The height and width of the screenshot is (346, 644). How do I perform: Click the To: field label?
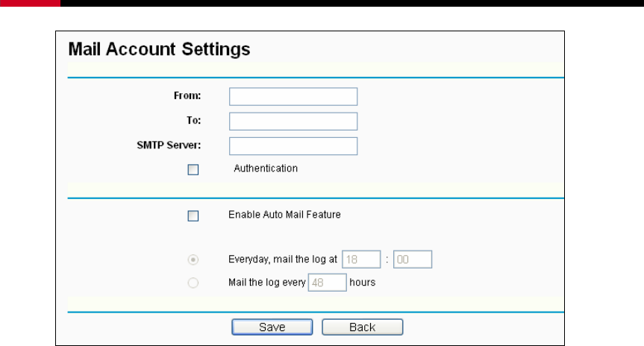coord(194,120)
